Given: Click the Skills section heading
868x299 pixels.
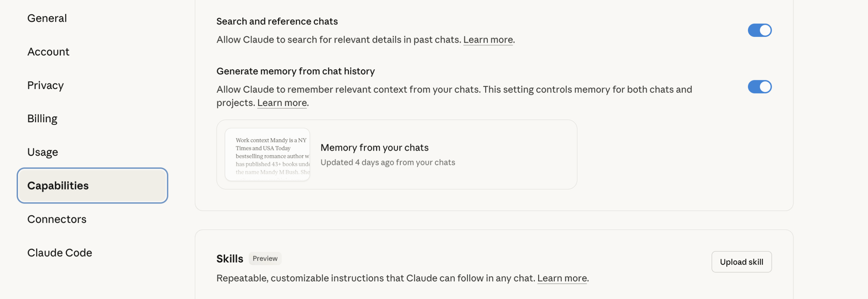Looking at the screenshot, I should pos(230,259).
